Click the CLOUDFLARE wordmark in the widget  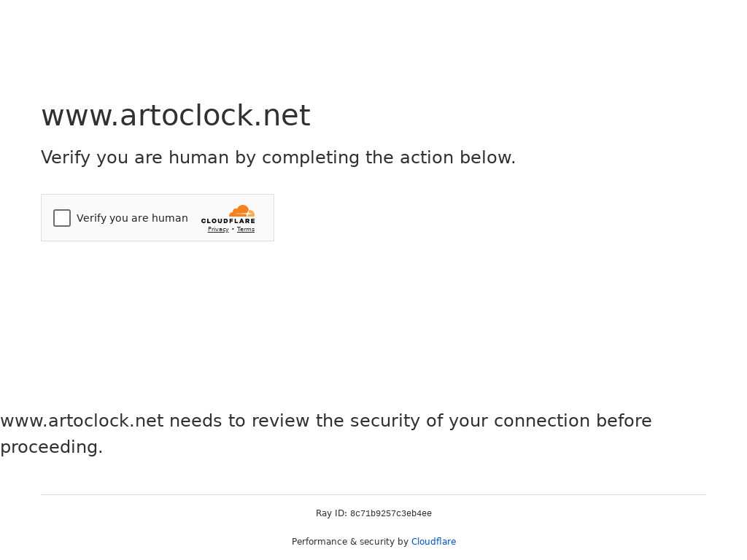pos(228,221)
